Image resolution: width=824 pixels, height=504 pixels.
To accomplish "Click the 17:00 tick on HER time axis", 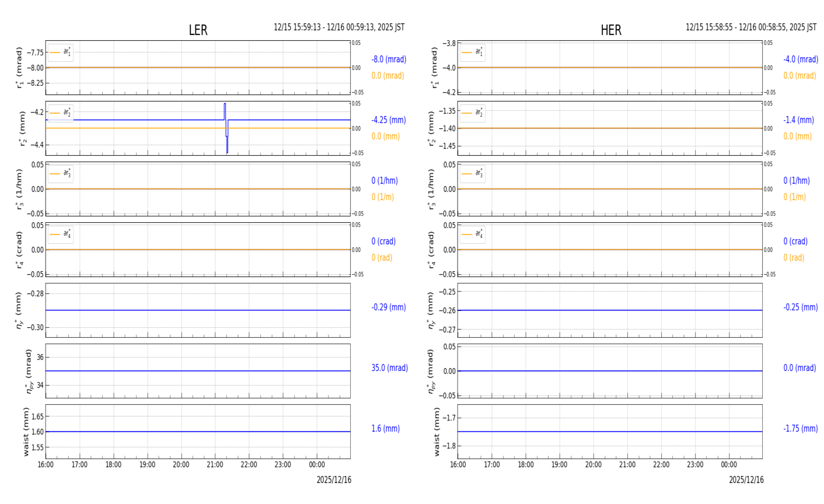I will [x=491, y=465].
